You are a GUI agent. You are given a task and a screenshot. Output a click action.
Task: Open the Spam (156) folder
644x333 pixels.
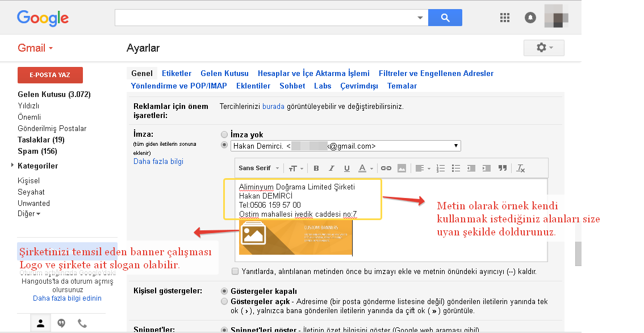tap(37, 151)
